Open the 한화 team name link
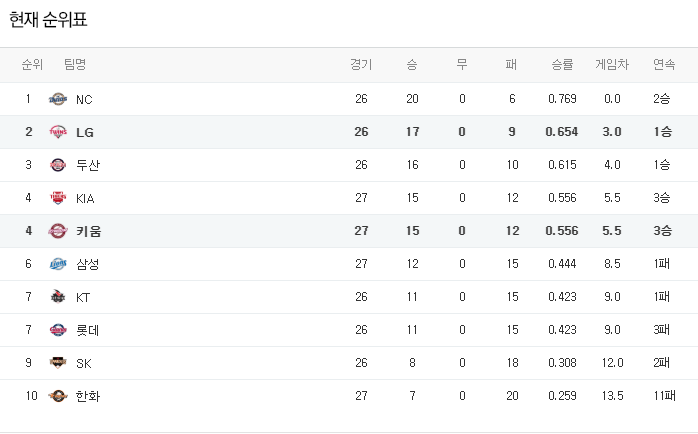Screen dimensions: 698x434 [x=88, y=396]
